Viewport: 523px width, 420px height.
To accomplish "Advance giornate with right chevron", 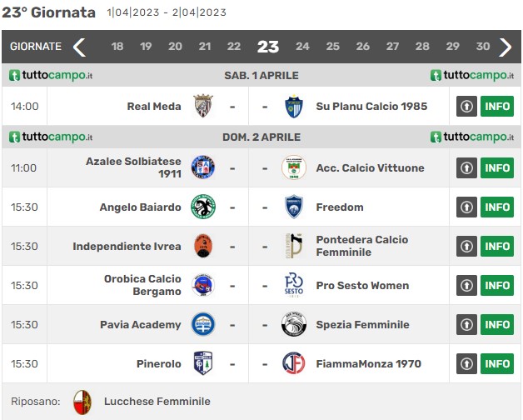I will click(x=506, y=47).
